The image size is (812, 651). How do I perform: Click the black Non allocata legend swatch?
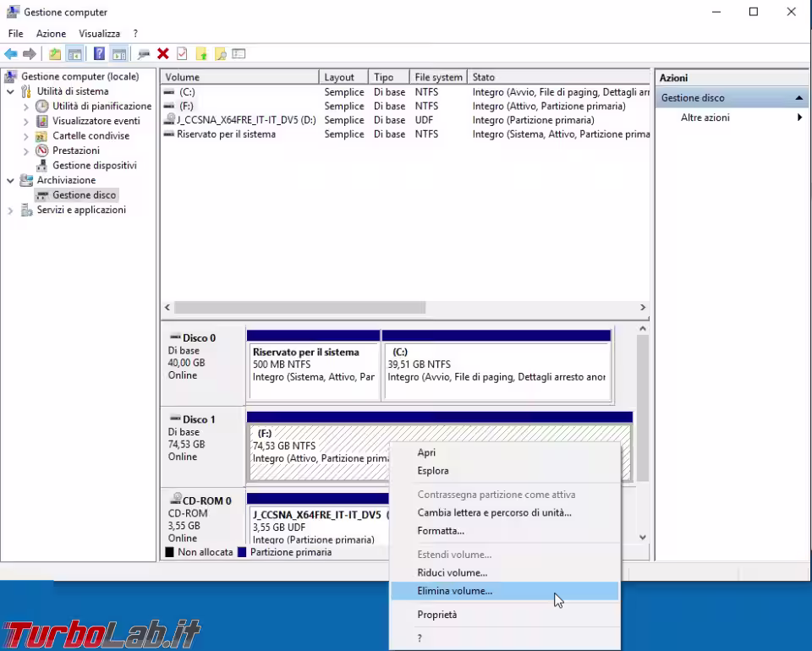(169, 552)
